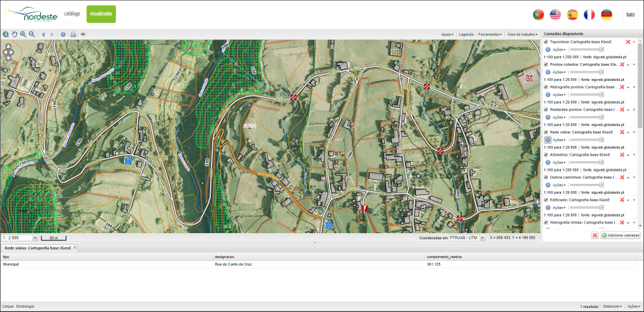Open the Legenda menu item
The image size is (644, 312).
466,34
